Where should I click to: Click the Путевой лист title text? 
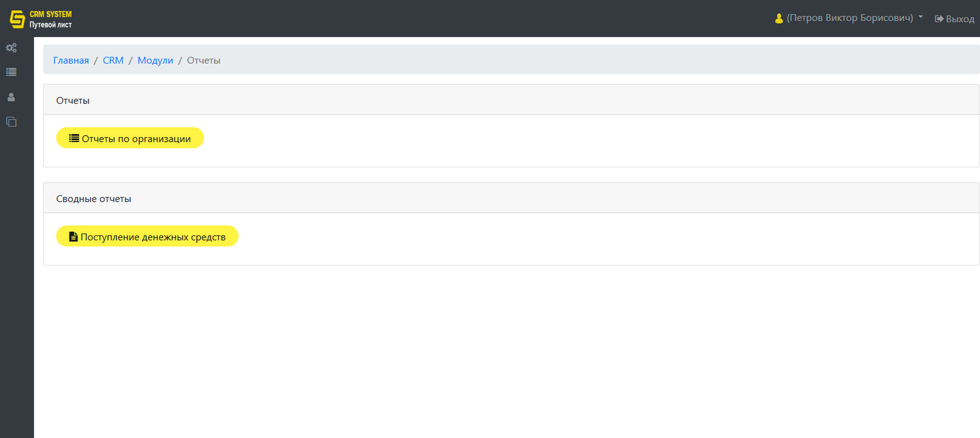tap(51, 24)
